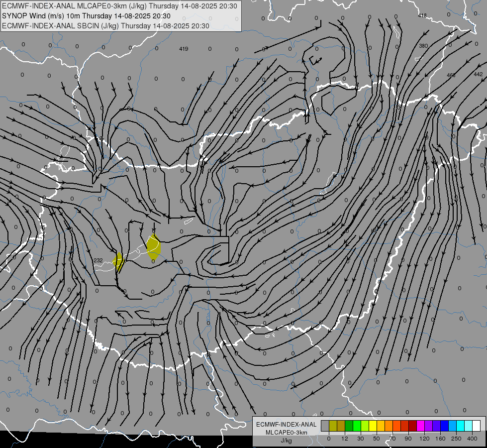Click the legend scale label 120

point(425,439)
